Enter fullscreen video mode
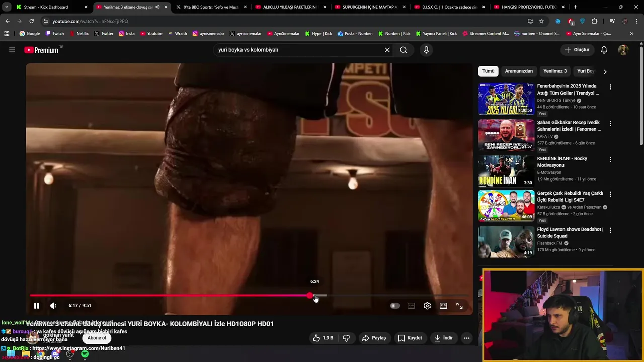 point(459,306)
